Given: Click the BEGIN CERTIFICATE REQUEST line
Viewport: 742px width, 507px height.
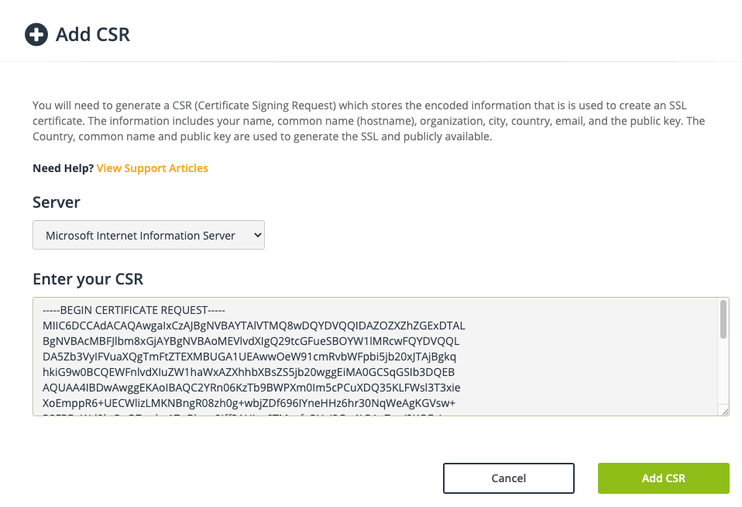Looking at the screenshot, I should pyautogui.click(x=133, y=310).
